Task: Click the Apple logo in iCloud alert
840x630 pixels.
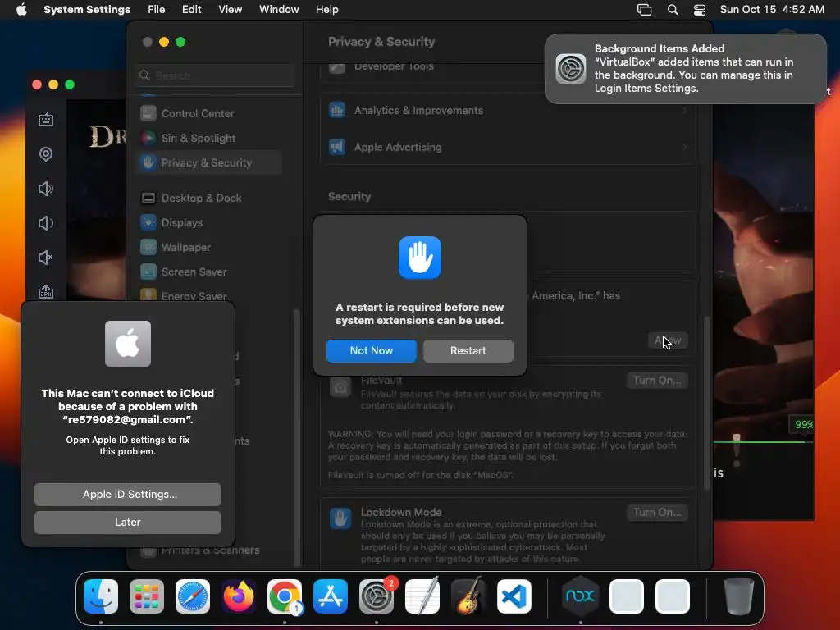Action: pyautogui.click(x=128, y=344)
